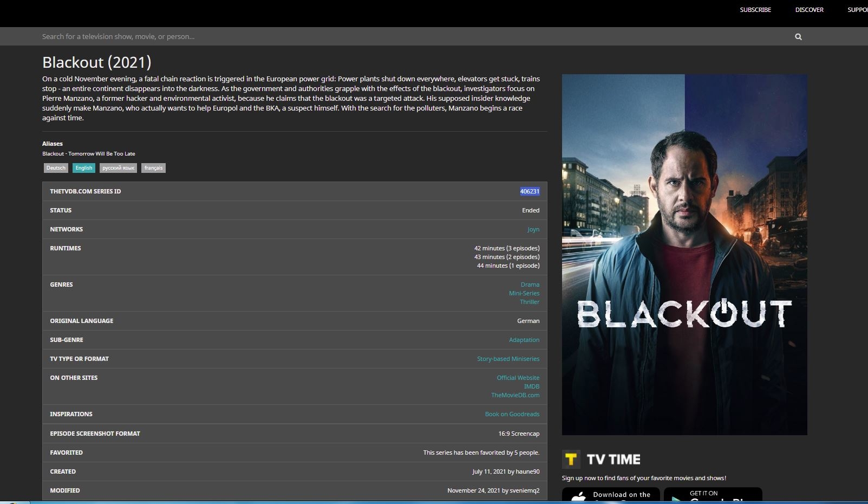The width and height of the screenshot is (868, 504).
Task: Switch to Deutsch language tab
Action: click(56, 168)
